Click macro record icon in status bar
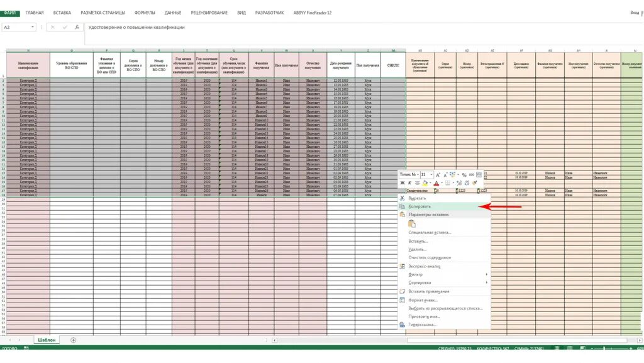The height and width of the screenshot is (363, 644). click(x=26, y=349)
